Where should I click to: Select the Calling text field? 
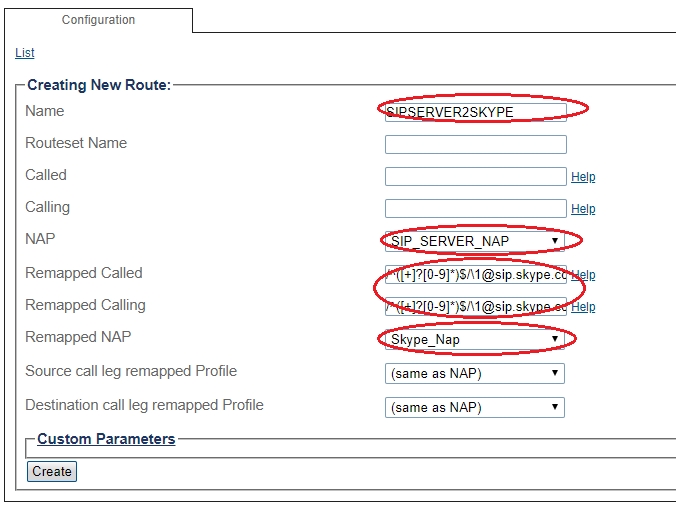[475, 208]
